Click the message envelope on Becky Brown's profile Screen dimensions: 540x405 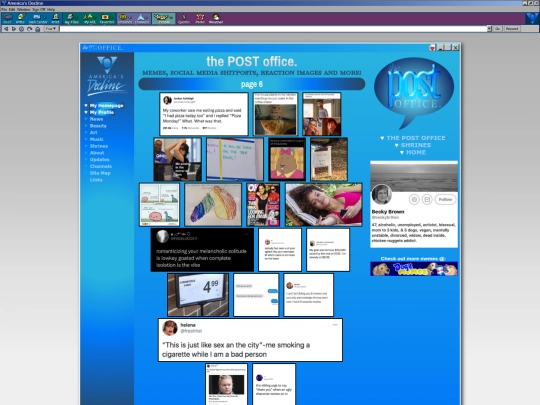coord(427,199)
